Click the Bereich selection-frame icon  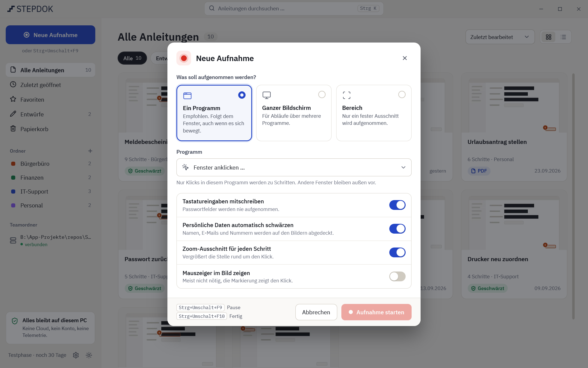(347, 95)
